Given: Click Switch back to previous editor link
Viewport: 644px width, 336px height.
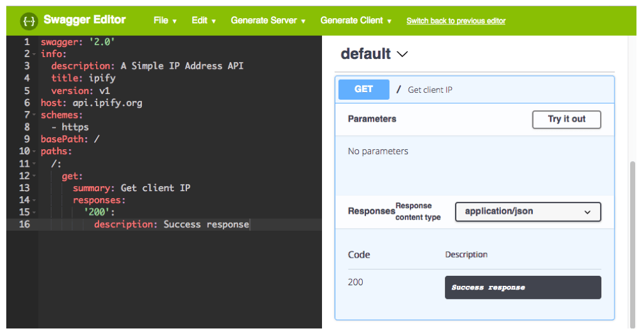Looking at the screenshot, I should [456, 21].
